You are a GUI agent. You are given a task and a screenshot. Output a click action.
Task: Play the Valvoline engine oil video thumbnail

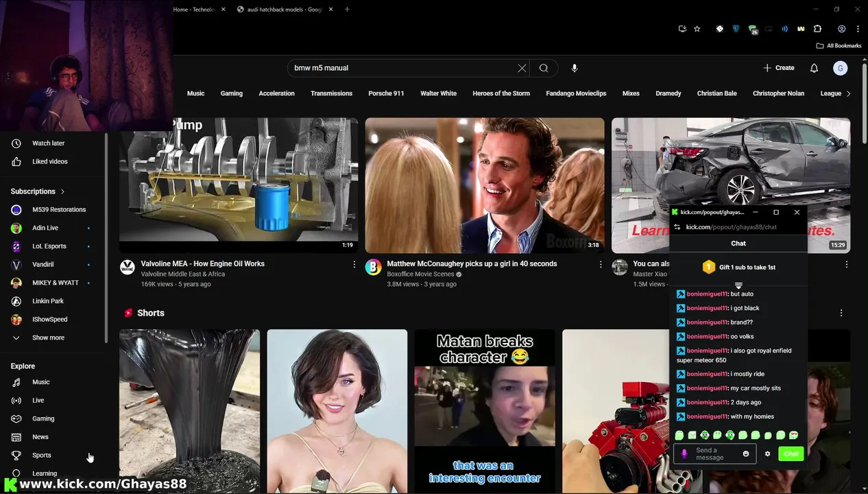tap(239, 185)
